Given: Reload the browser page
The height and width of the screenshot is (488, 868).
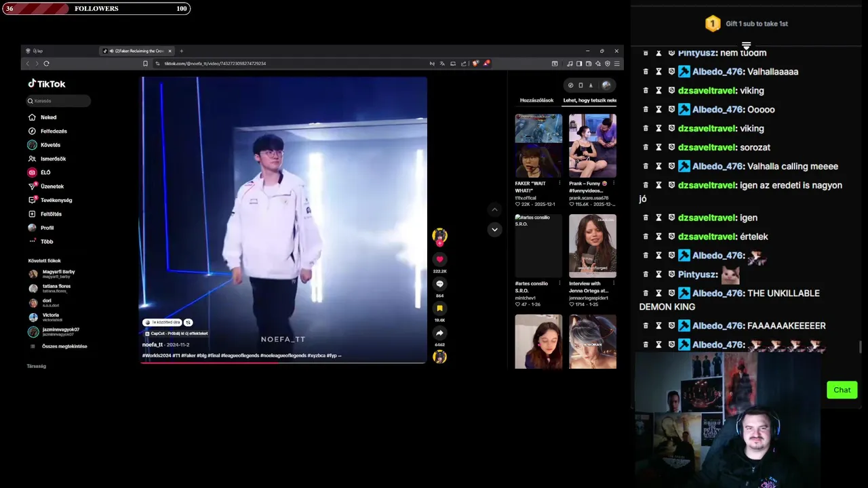Looking at the screenshot, I should click(46, 63).
